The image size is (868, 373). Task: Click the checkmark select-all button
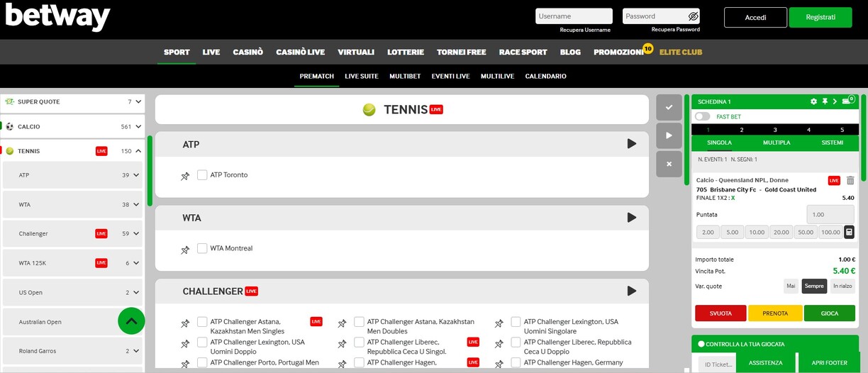[x=669, y=107]
